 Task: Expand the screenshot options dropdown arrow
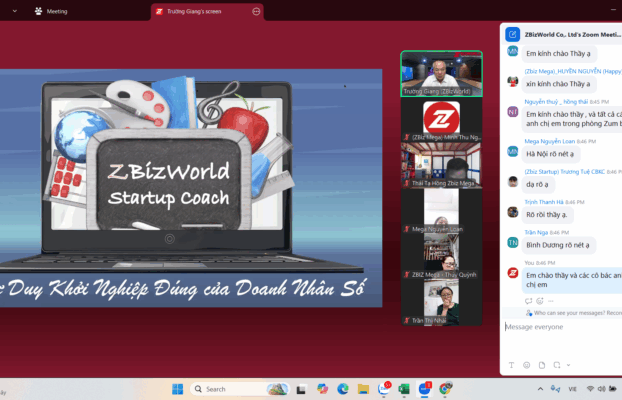(x=568, y=365)
